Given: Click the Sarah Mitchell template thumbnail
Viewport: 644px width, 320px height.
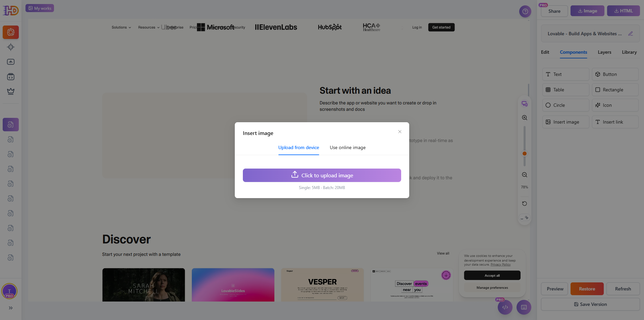Looking at the screenshot, I should [144, 285].
